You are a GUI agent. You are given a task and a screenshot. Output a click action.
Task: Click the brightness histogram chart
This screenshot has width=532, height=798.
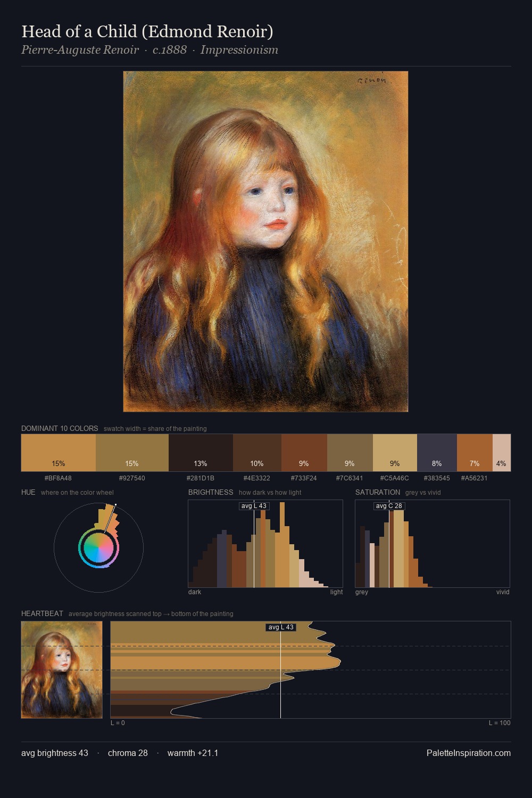coord(265,544)
